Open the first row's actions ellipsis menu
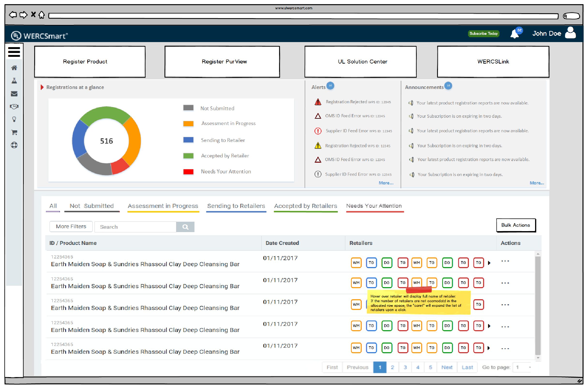Screen dimensions: 588x389 coord(505,261)
